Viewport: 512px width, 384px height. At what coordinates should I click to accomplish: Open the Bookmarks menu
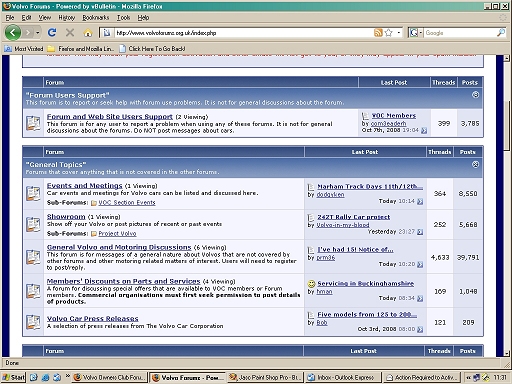click(x=96, y=18)
